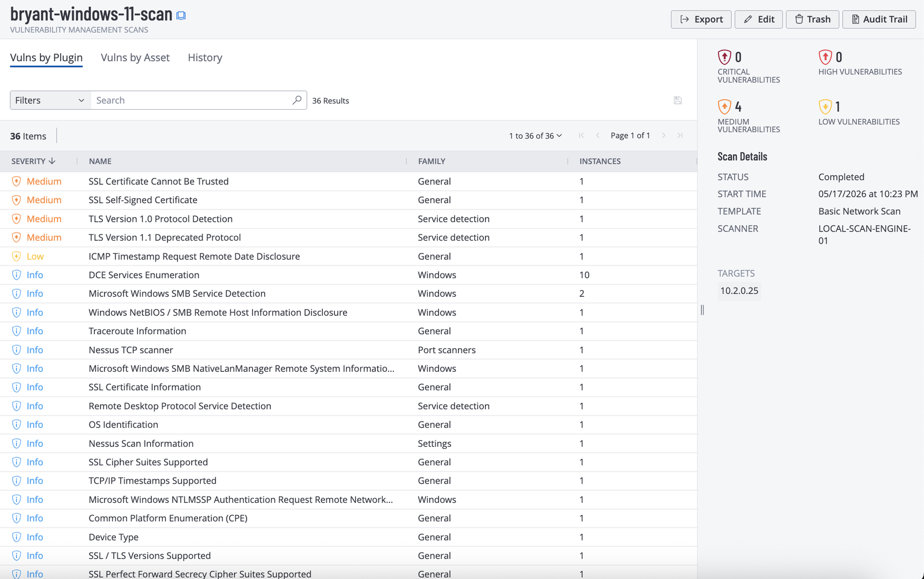
Task: Select the 10.2.0.25 target chip
Action: pyautogui.click(x=739, y=290)
